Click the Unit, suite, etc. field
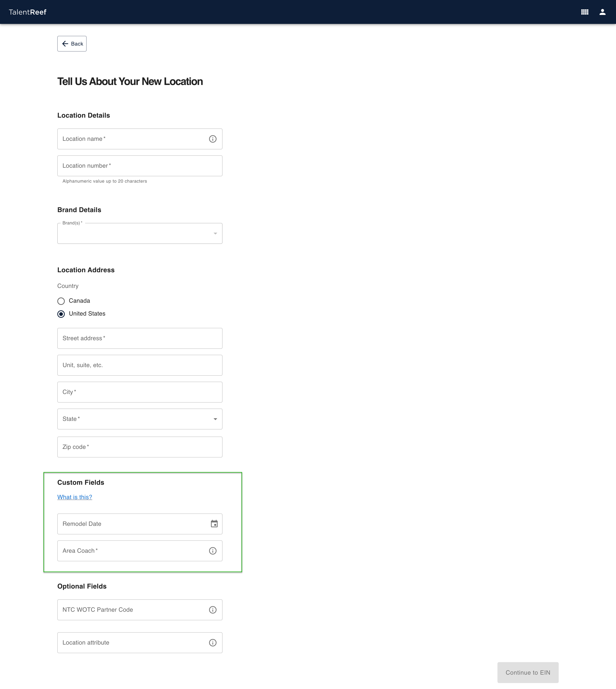The height and width of the screenshot is (689, 616). pos(140,365)
